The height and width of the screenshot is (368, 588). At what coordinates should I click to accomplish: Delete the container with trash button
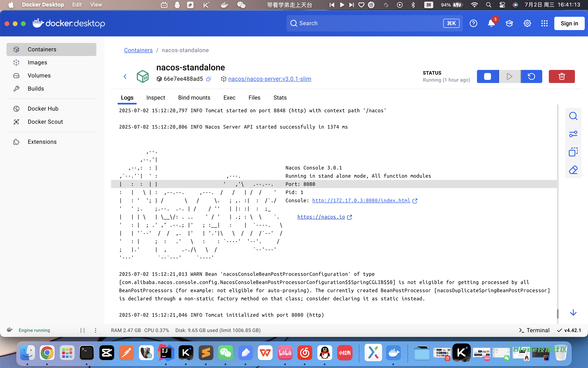point(561,76)
